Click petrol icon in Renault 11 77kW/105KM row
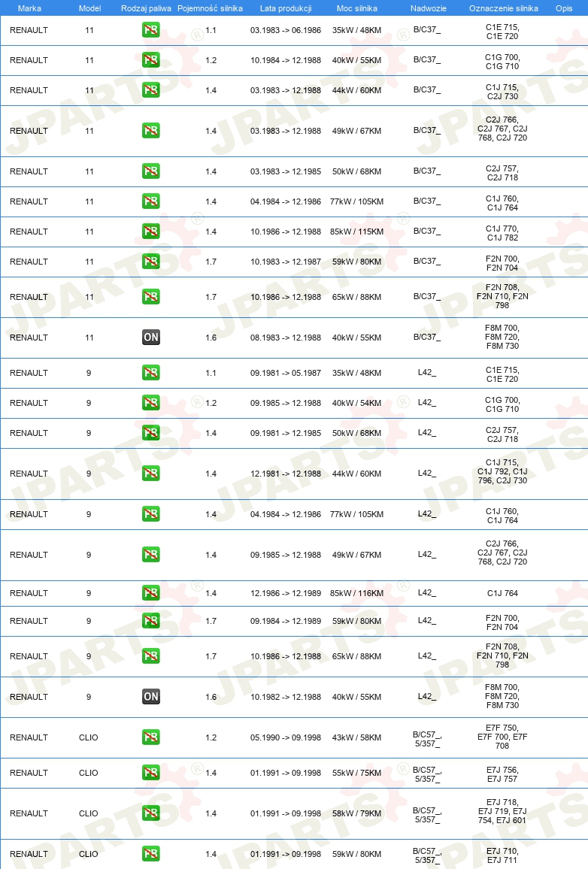 pyautogui.click(x=150, y=201)
